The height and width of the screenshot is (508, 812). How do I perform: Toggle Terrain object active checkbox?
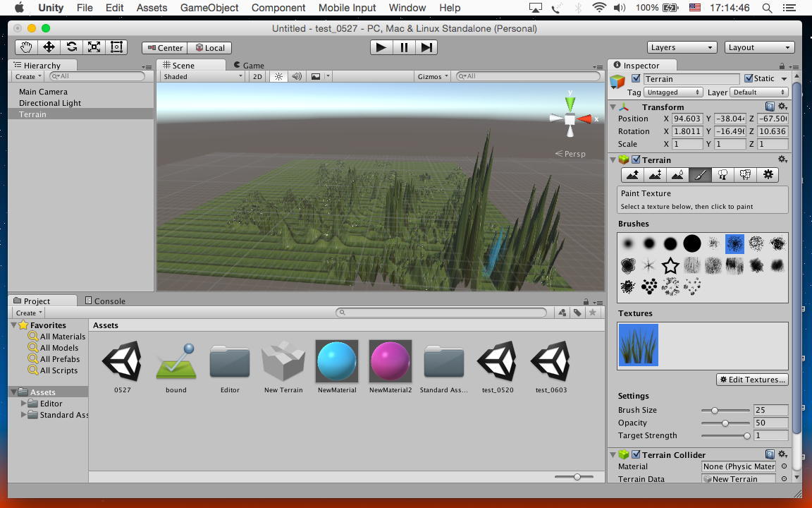coord(636,78)
